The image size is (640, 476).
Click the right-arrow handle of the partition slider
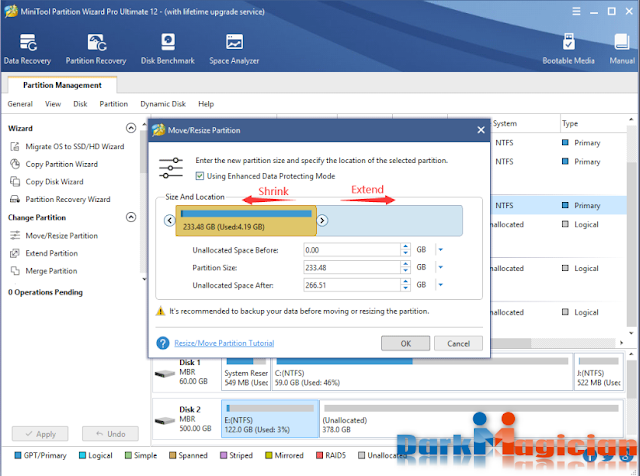[x=322, y=220]
